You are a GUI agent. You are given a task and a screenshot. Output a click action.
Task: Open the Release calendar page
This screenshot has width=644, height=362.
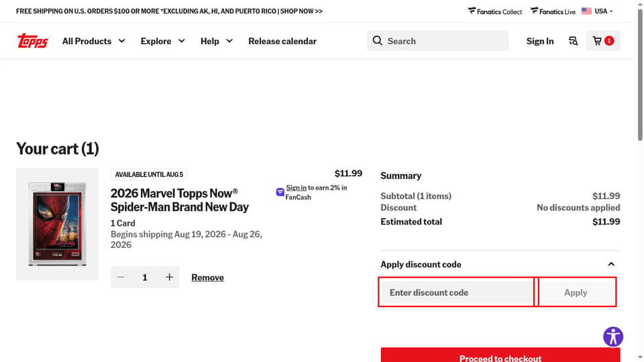tap(282, 41)
